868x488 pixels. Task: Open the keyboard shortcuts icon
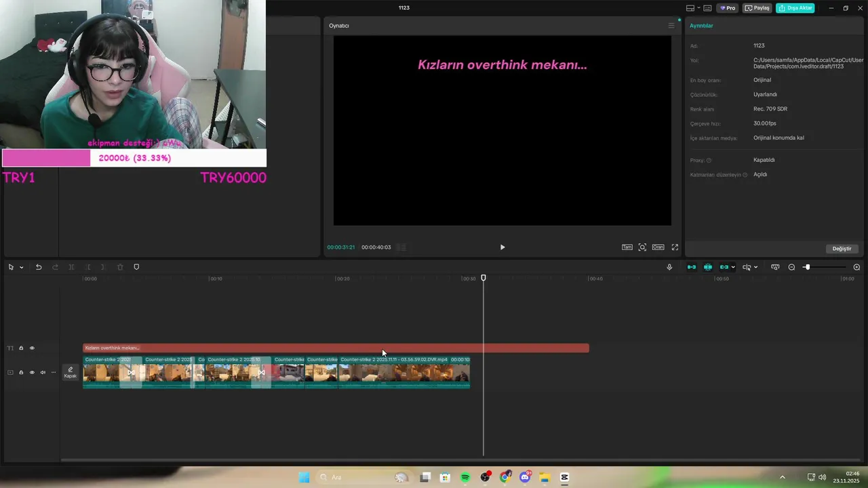707,8
